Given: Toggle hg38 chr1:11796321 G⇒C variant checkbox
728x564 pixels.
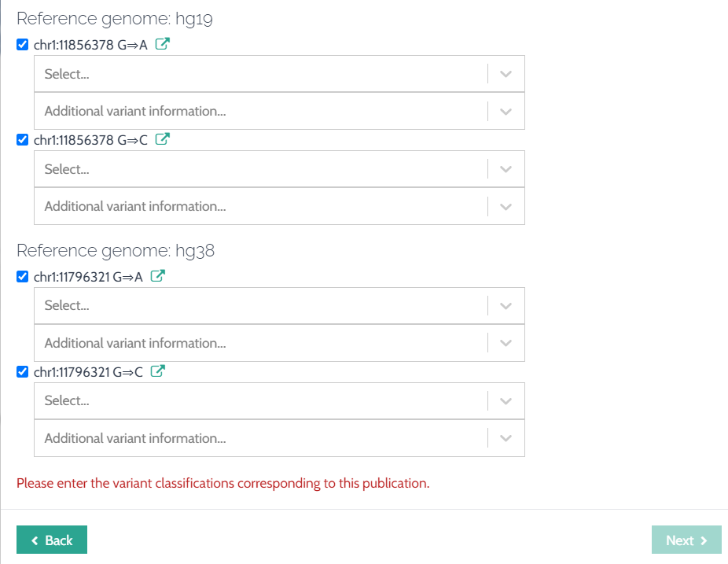Looking at the screenshot, I should coord(23,372).
